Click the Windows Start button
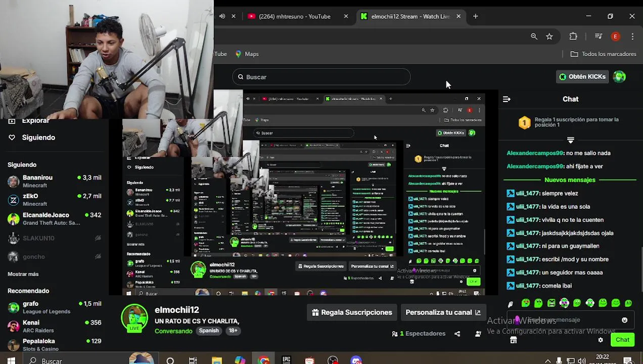 (11, 360)
